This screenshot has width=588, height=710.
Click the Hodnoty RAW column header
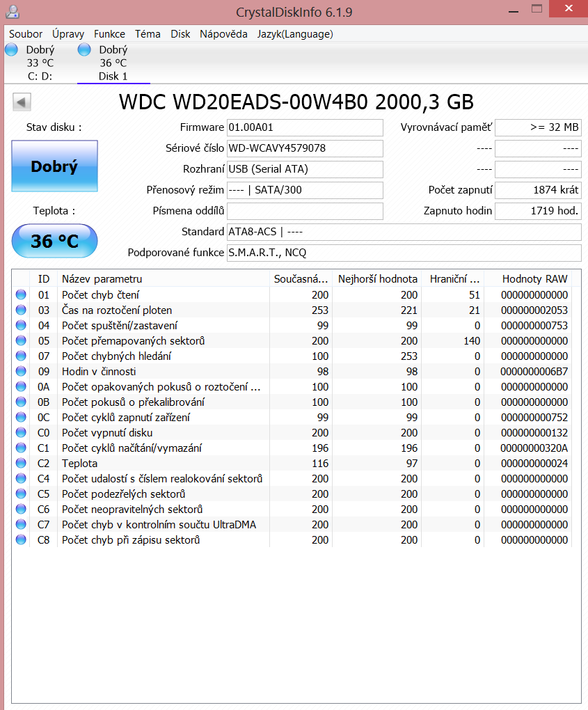528,279
